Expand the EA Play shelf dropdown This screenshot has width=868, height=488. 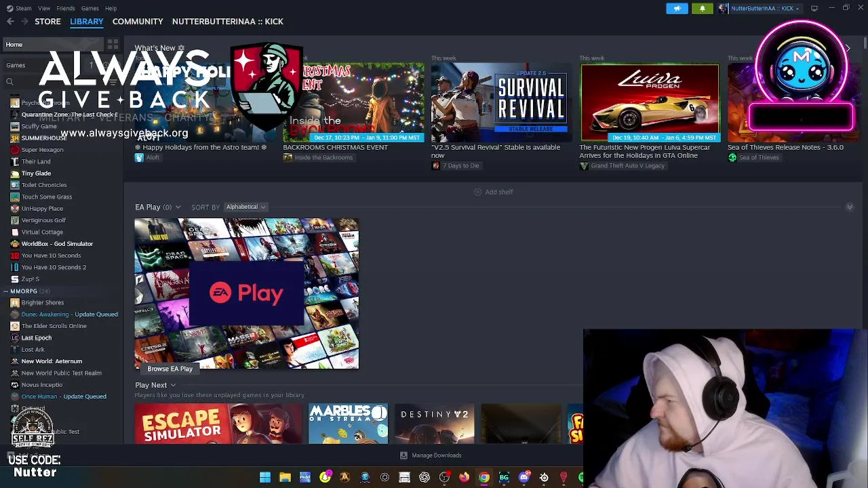click(178, 207)
